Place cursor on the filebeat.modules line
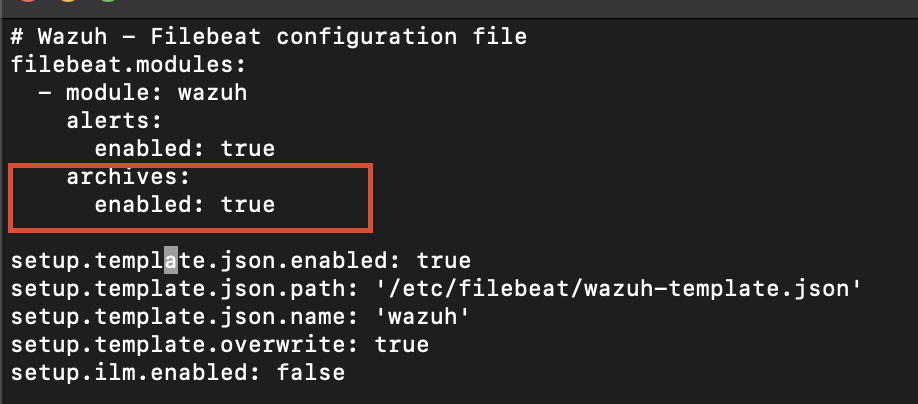 (x=128, y=65)
